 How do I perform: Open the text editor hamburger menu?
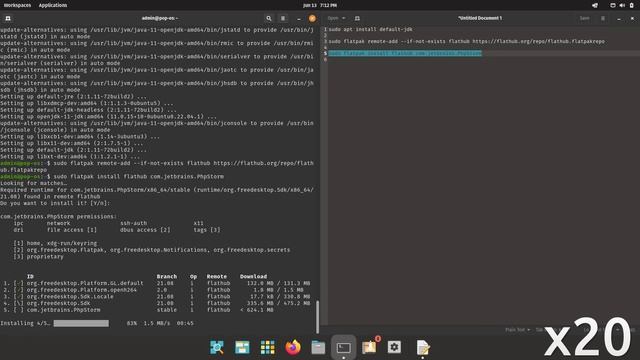[603, 18]
